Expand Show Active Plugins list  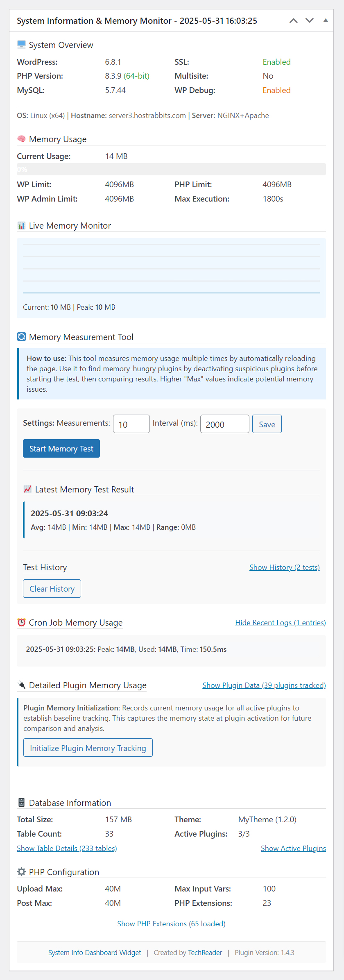(x=293, y=848)
